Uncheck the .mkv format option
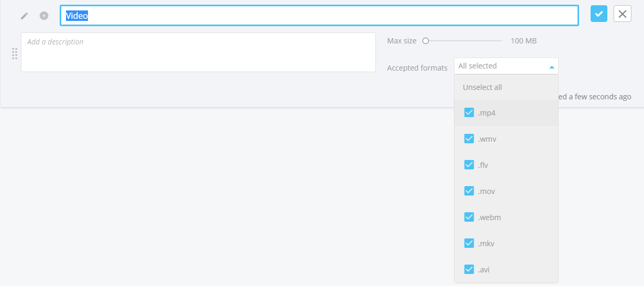 469,244
